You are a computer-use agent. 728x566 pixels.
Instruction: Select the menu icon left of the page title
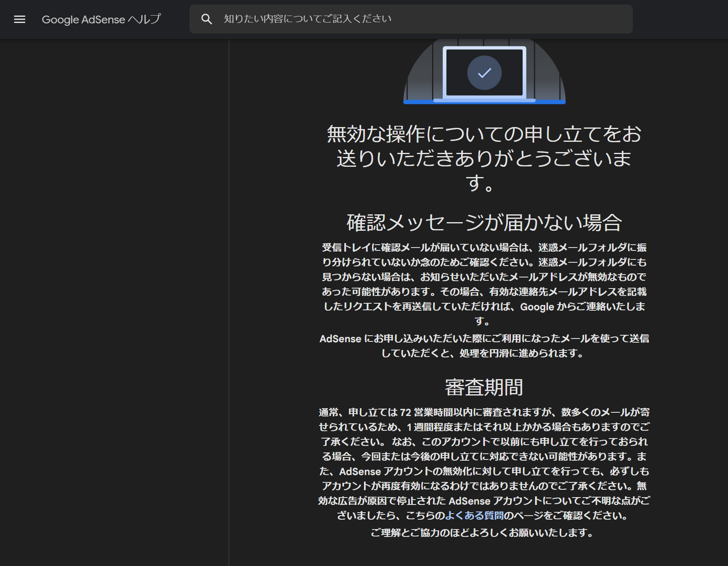(x=20, y=19)
